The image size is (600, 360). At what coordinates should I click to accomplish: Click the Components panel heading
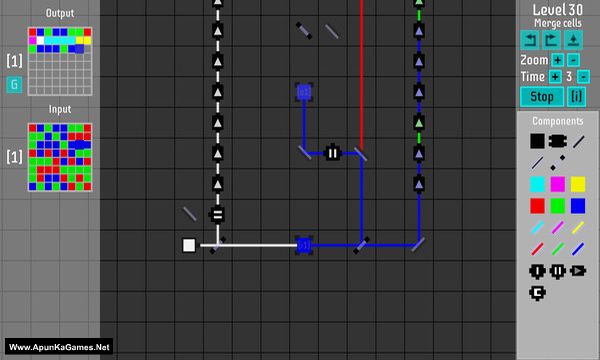pos(558,121)
